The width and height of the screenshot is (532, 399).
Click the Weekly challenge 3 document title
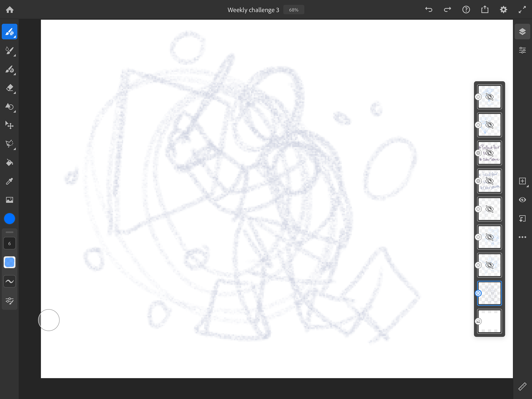(253, 10)
